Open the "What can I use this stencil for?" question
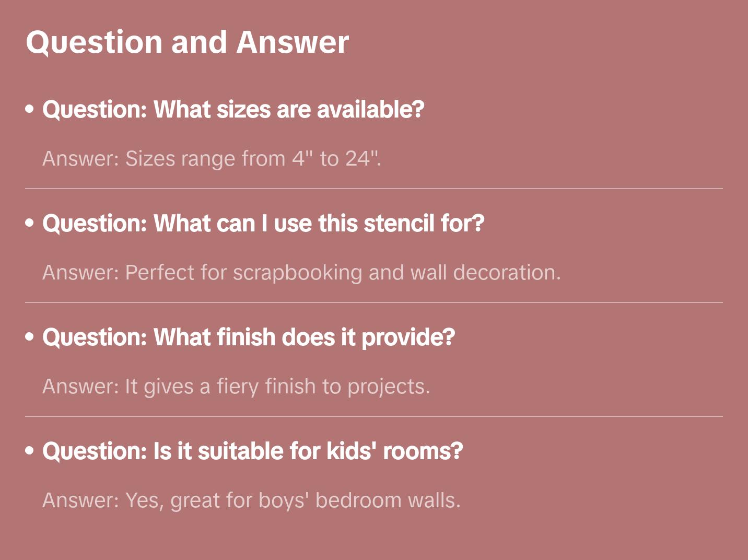Screen dimensions: 748x560 tap(263, 224)
